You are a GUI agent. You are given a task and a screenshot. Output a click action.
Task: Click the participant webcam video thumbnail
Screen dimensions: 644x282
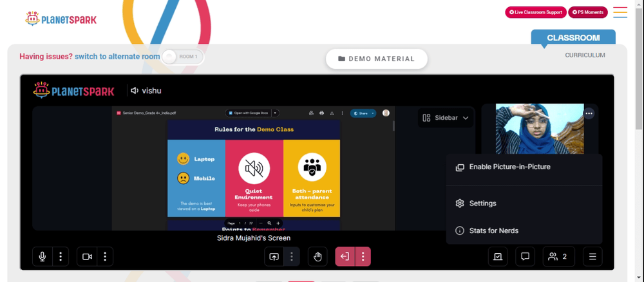[540, 129]
